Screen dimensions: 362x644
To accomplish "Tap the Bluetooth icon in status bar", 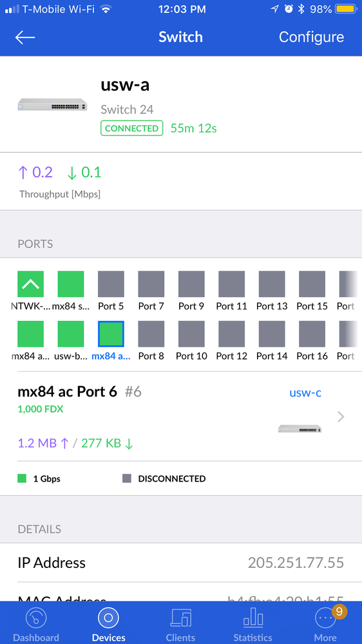I will 301,9.
